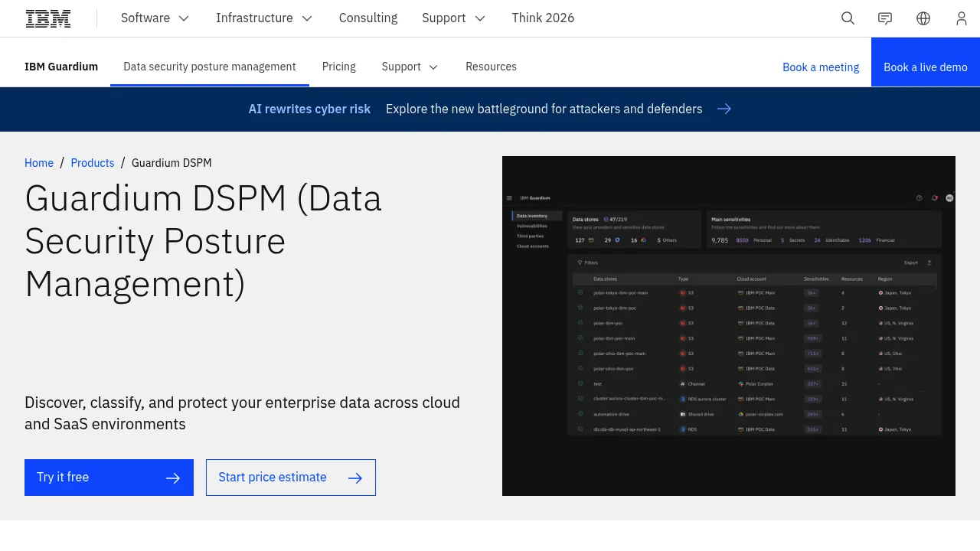Go to the Pricing tab
980x551 pixels.
point(339,67)
